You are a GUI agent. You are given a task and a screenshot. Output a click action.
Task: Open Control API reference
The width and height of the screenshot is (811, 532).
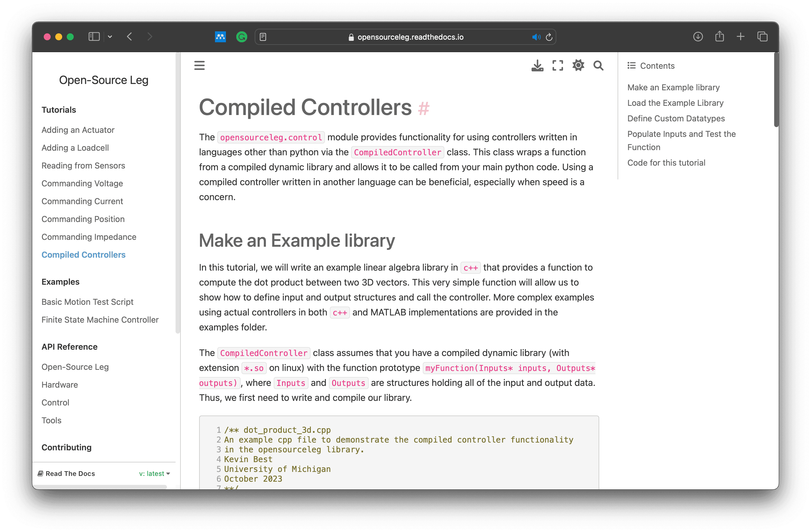click(55, 403)
